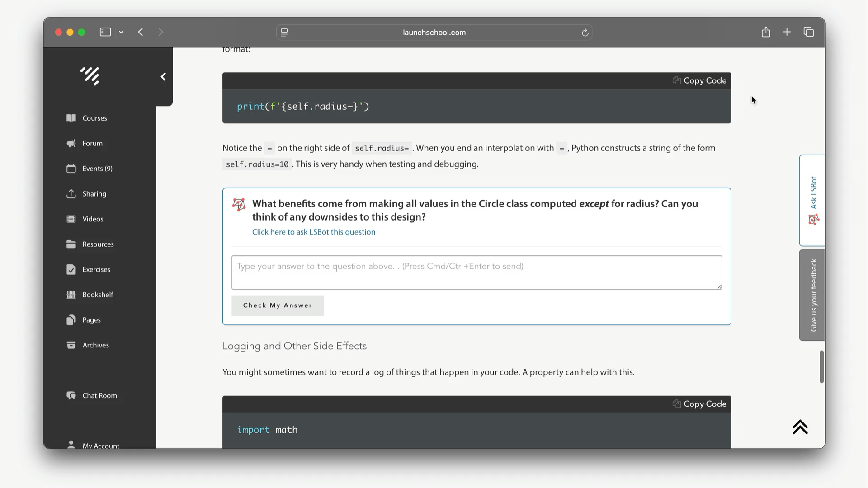Viewport: 868px width, 488px height.
Task: Click the Sharing upload icon
Action: tap(71, 194)
